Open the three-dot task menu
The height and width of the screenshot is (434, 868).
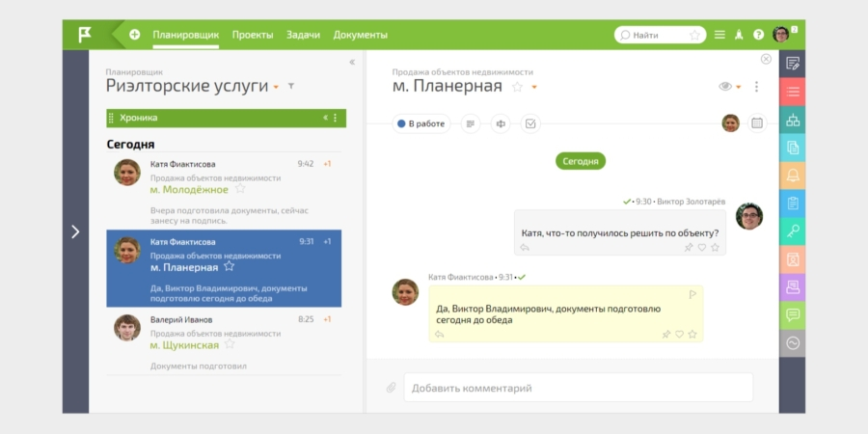[x=756, y=87]
